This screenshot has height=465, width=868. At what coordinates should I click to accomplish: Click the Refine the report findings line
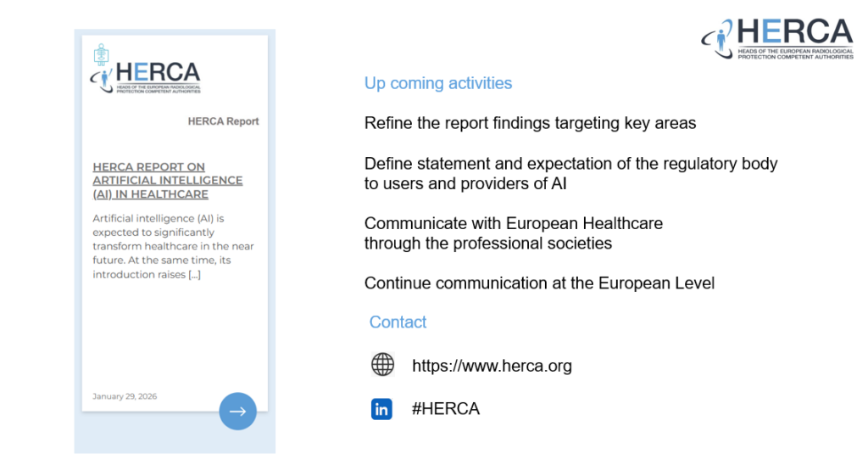click(530, 123)
